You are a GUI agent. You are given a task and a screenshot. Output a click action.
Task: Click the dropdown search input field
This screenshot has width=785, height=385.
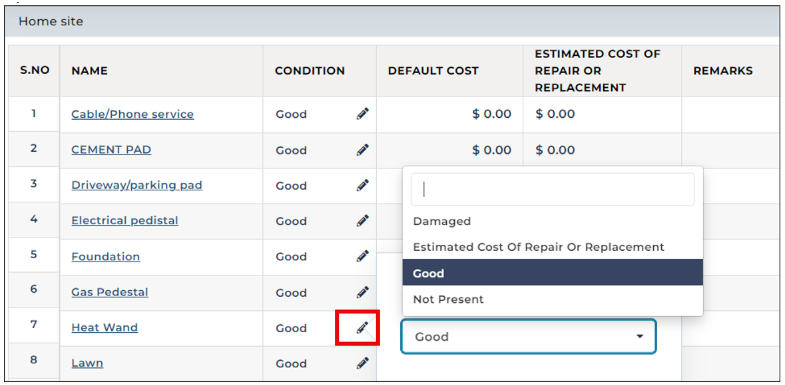coord(553,189)
